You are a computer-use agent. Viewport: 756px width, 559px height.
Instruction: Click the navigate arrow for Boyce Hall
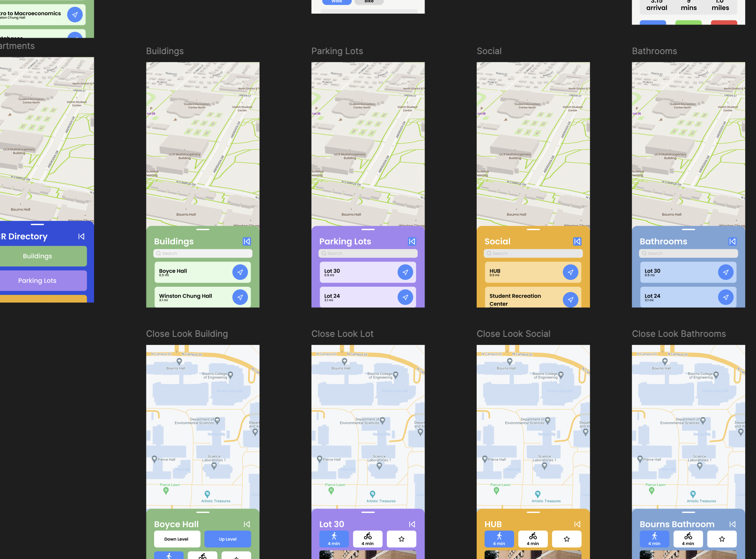(240, 272)
